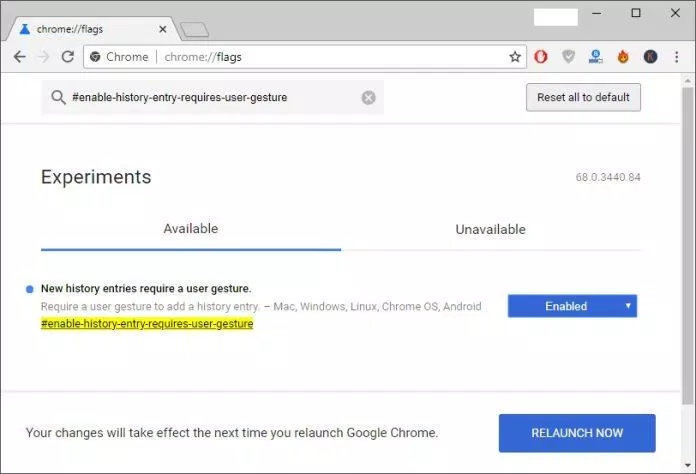Click RELAUNCH NOW button
The image size is (696, 474).
tap(577, 433)
